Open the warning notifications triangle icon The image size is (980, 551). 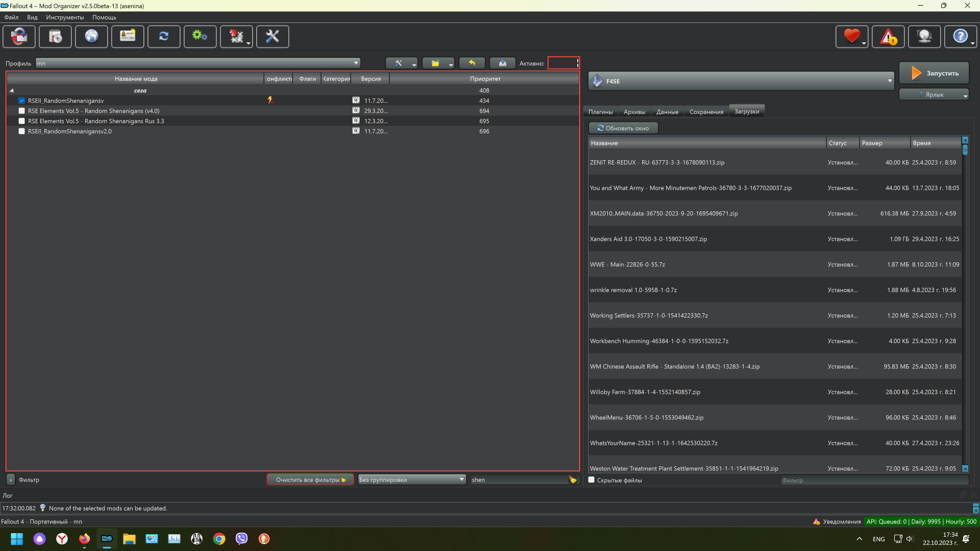pos(888,37)
